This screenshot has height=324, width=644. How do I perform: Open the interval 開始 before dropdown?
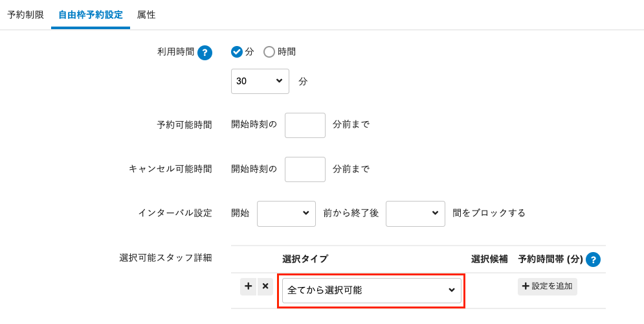pyautogui.click(x=286, y=213)
